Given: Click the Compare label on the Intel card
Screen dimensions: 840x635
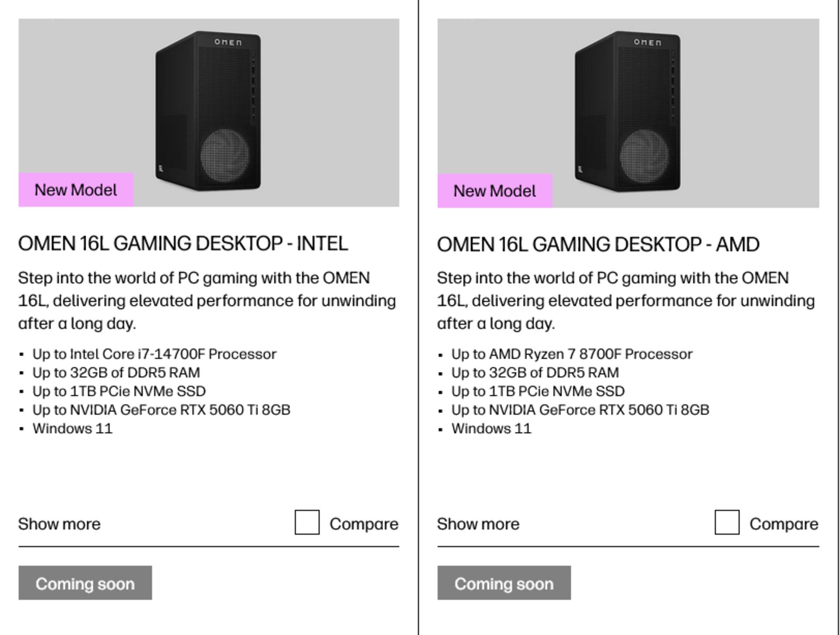Looking at the screenshot, I should point(364,524).
